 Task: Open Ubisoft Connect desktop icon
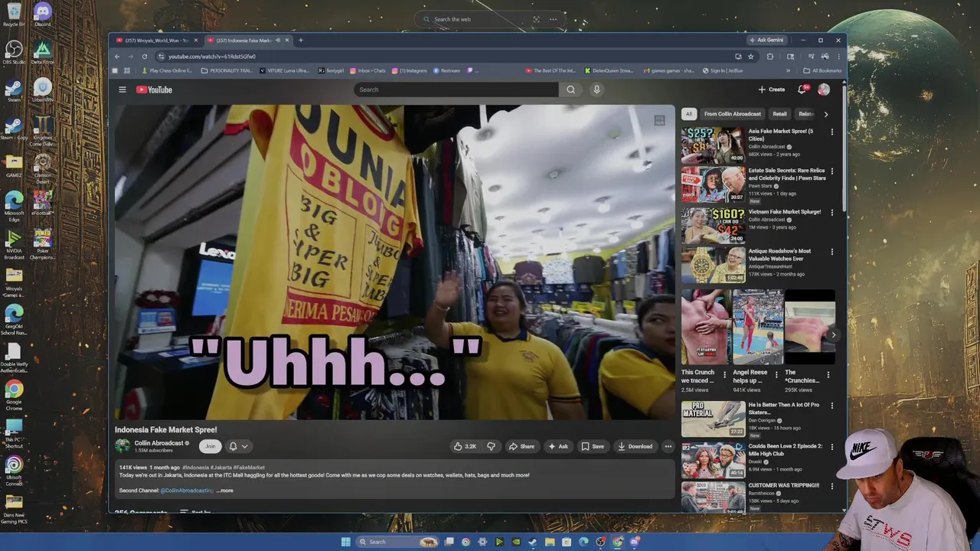[14, 469]
